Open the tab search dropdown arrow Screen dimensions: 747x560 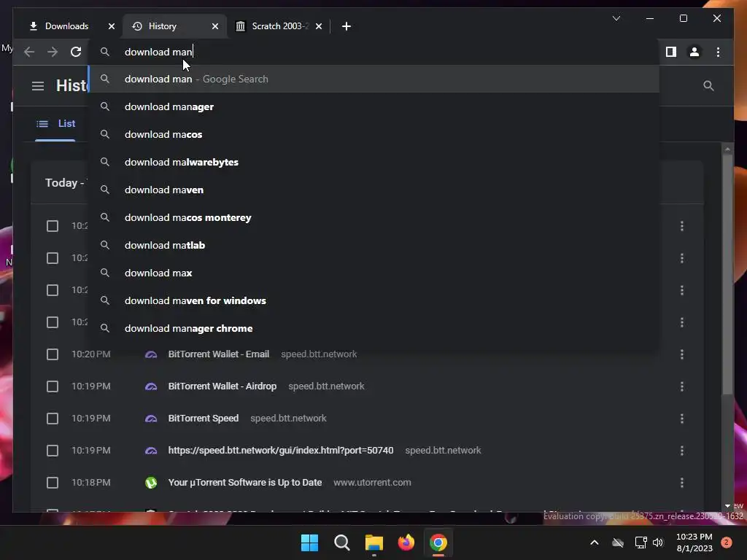(x=616, y=18)
